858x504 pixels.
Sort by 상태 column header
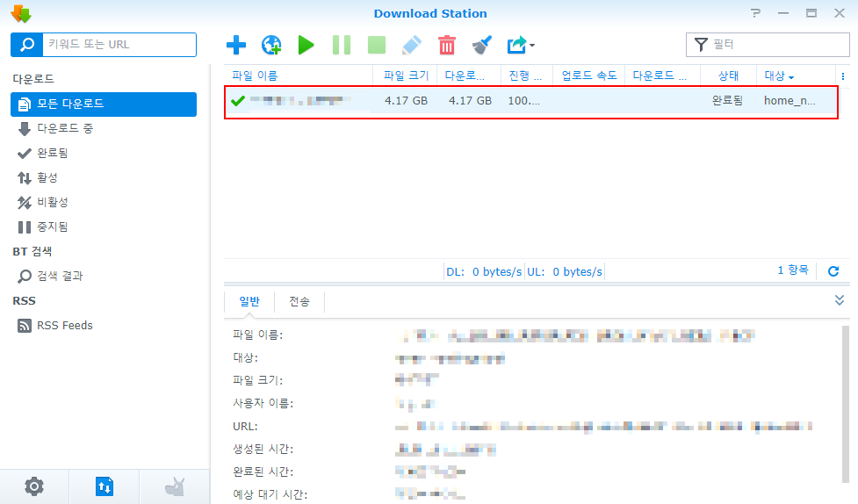click(728, 76)
